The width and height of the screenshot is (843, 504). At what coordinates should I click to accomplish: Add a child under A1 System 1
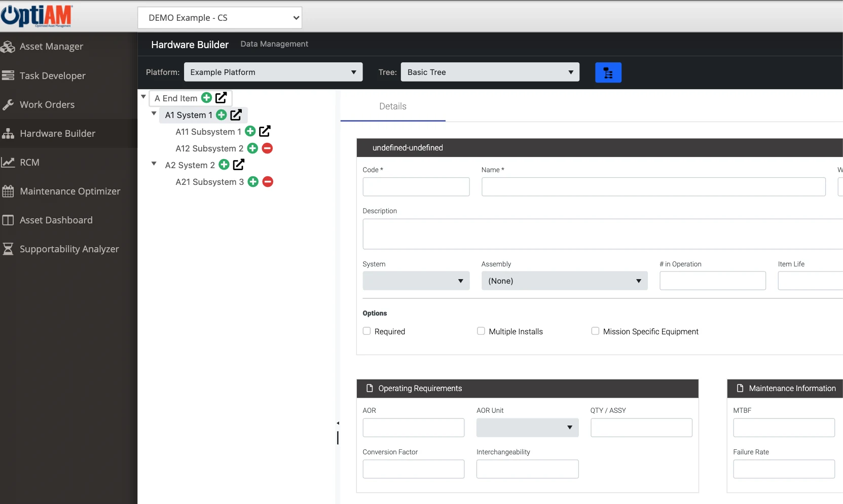pyautogui.click(x=222, y=115)
